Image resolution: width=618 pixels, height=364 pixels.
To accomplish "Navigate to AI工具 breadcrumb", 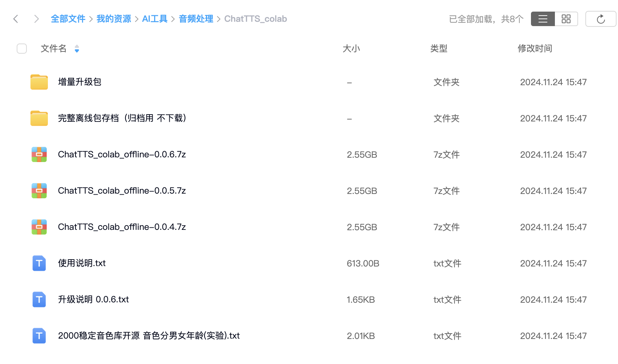I will 155,19.
